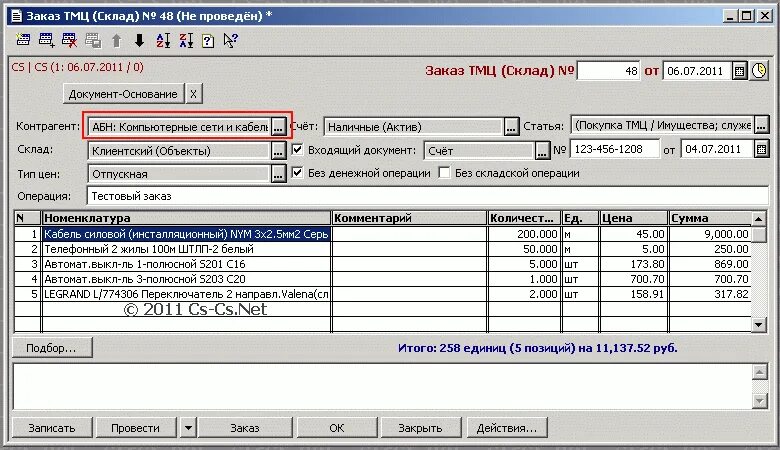This screenshot has height=450, width=780.
Task: Click the Контрагент field 'АБН: Компьютерные сети'
Action: [180, 127]
